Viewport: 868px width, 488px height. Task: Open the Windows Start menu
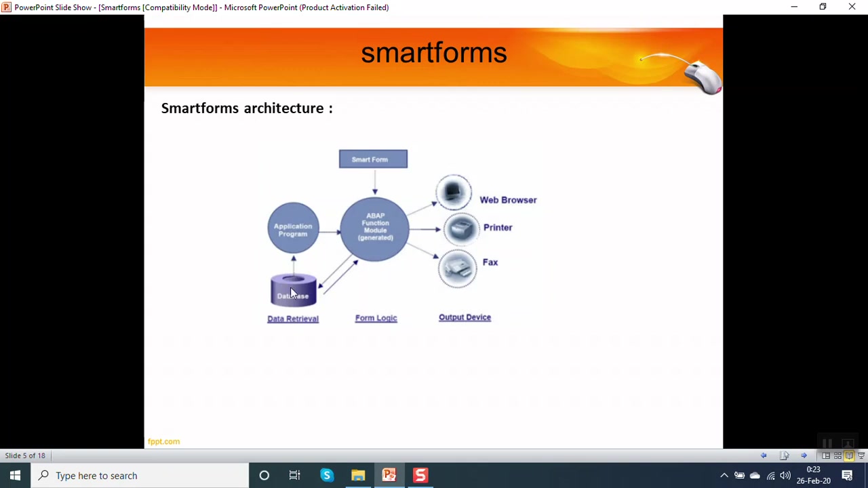coord(15,475)
